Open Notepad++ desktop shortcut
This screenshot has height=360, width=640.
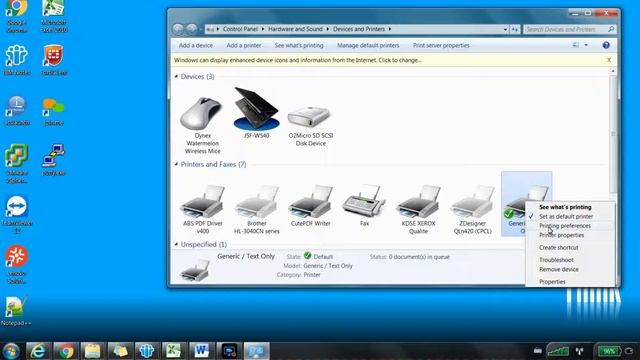(x=16, y=312)
